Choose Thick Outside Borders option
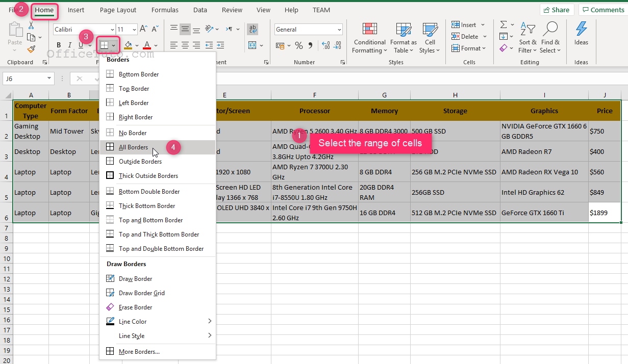Image resolution: width=628 pixels, height=364 pixels. point(158,176)
